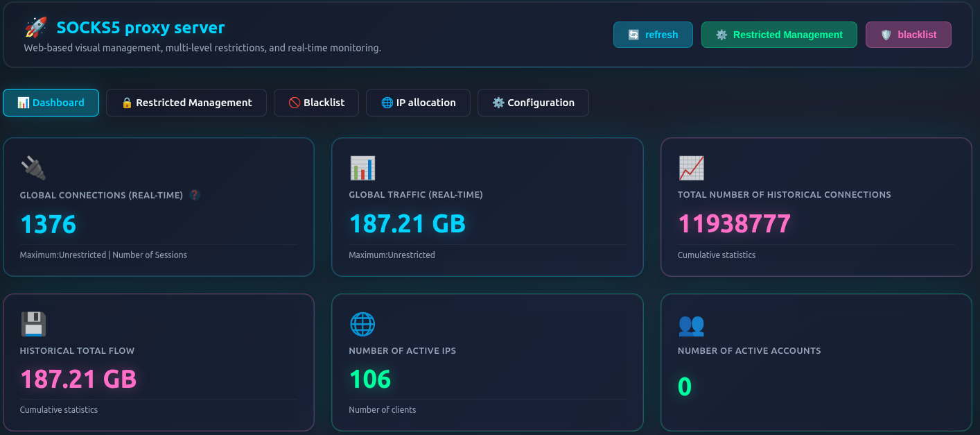The width and height of the screenshot is (980, 435).
Task: Click the globe icon in Active IPs card
Action: tap(362, 324)
